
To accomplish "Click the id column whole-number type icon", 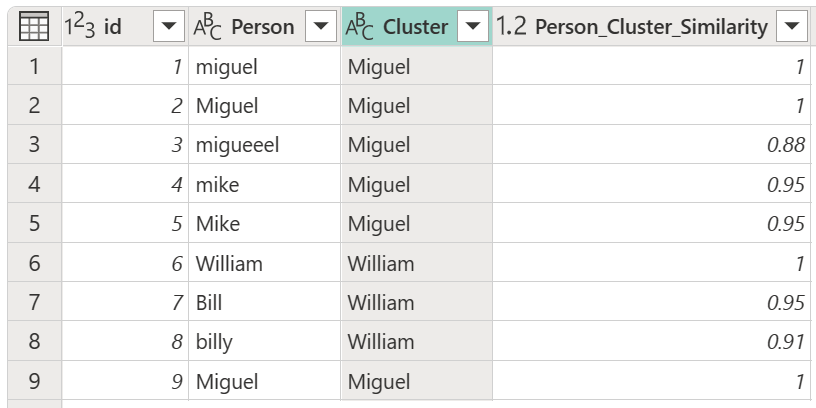I will coord(82,28).
